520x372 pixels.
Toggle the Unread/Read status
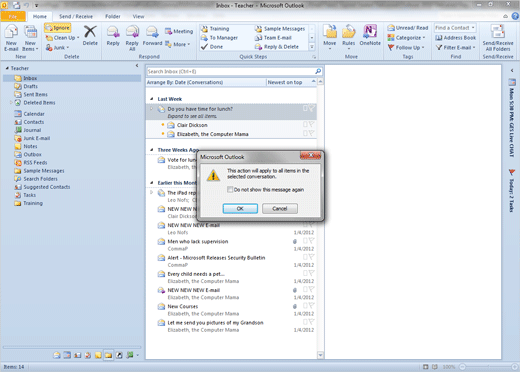(408, 28)
